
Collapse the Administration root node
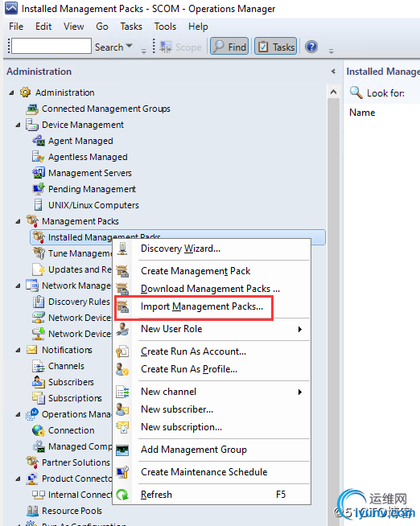click(x=12, y=92)
